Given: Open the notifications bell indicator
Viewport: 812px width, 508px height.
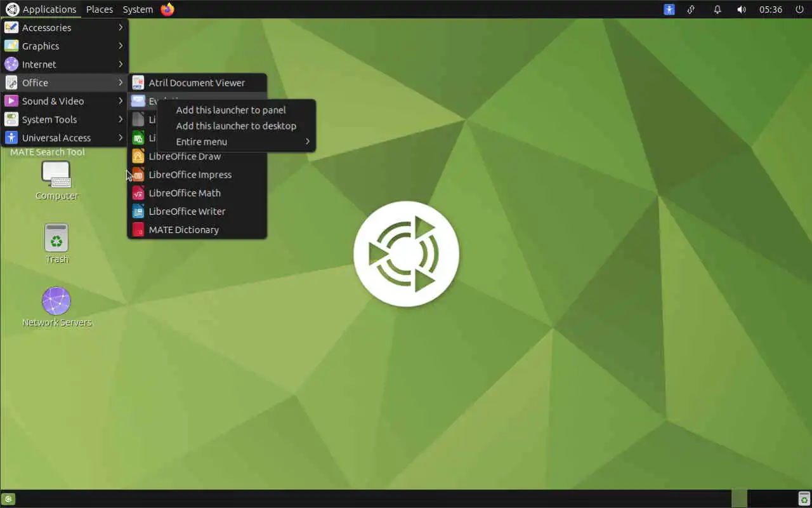Looking at the screenshot, I should (717, 9).
